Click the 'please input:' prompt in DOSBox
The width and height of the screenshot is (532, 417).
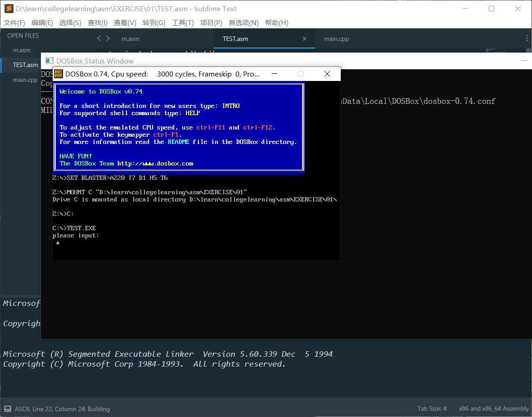(76, 235)
